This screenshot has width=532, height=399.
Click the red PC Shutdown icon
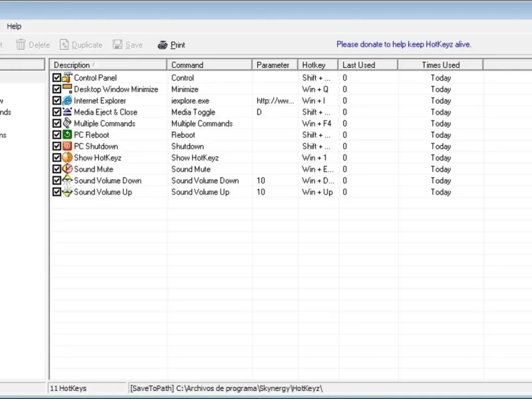click(67, 146)
